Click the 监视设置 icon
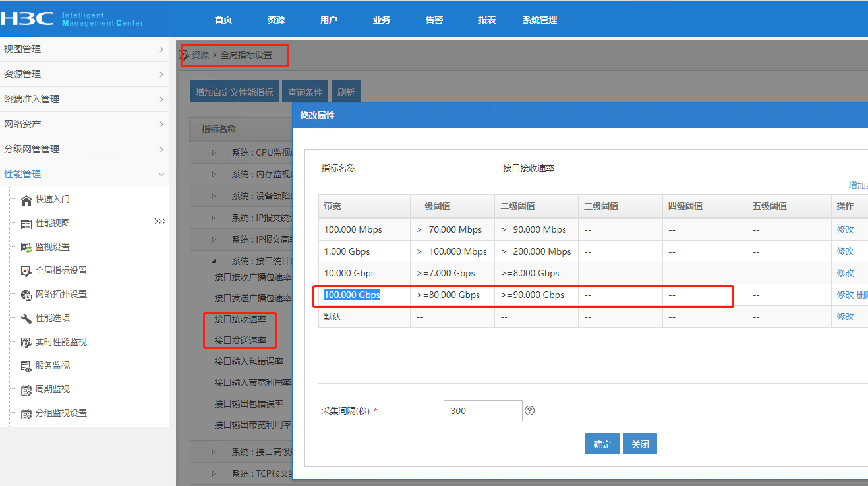Viewport: 868px width, 486px height. [x=26, y=247]
